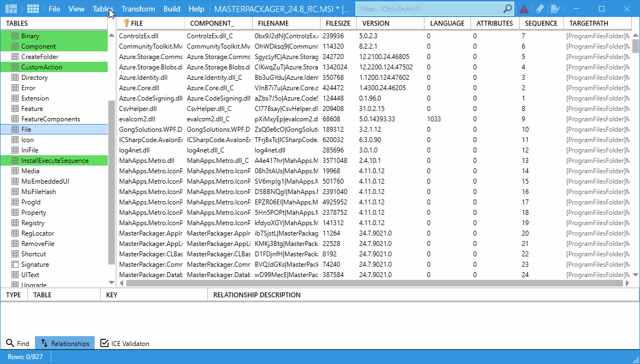
Task: Click the InstallExecuteSequence table grid icon
Action: [x=15, y=161]
